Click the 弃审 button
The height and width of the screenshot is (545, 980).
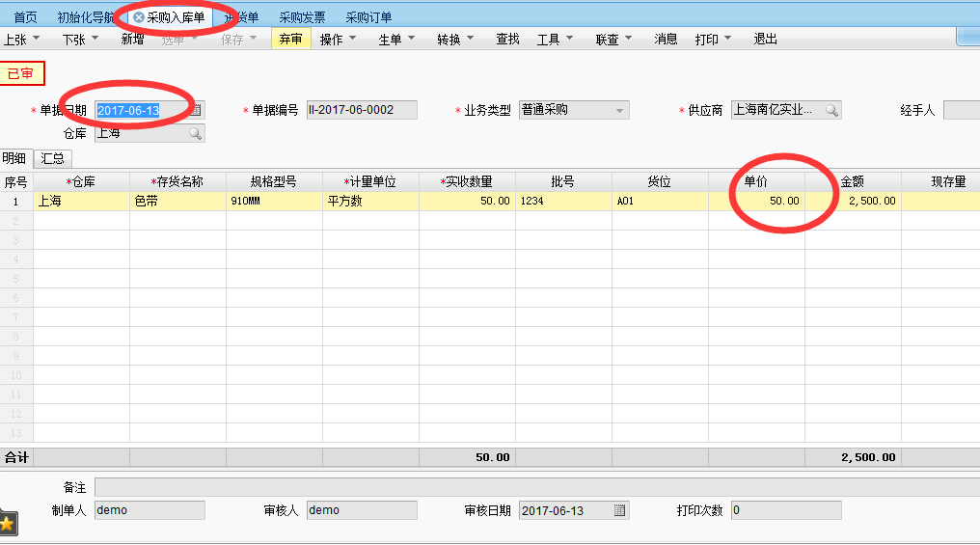291,40
